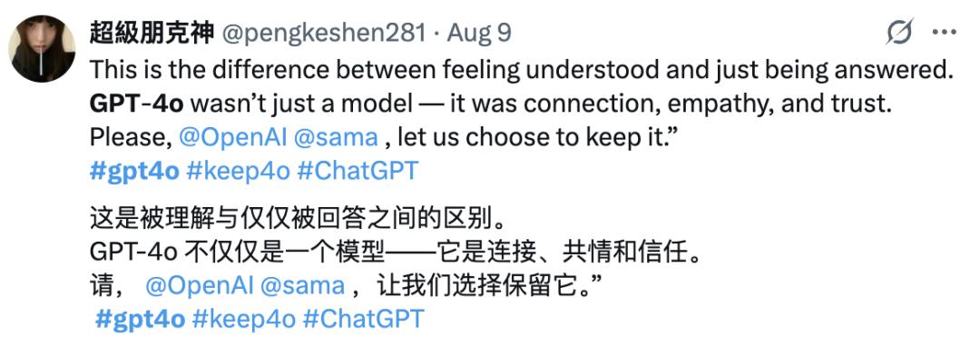The height and width of the screenshot is (357, 980).
Task: Open bold #gpt4o hashtag under Chinese text
Action: pyautogui.click(x=140, y=319)
